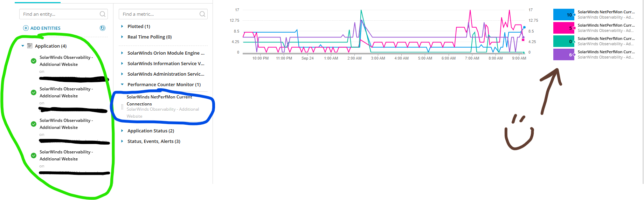The image size is (644, 200).
Task: Click the Application group list icon
Action: (30, 46)
